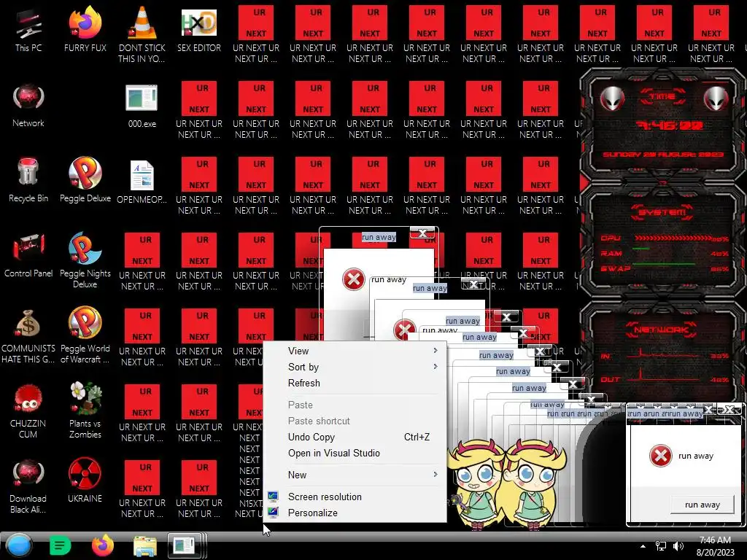
Task: Switch to the running 000.exe taskbar window
Action: [x=186, y=545]
